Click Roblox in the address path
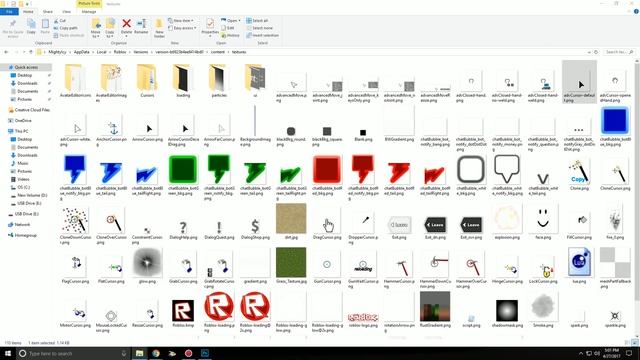The width and height of the screenshot is (640, 360). point(120,52)
